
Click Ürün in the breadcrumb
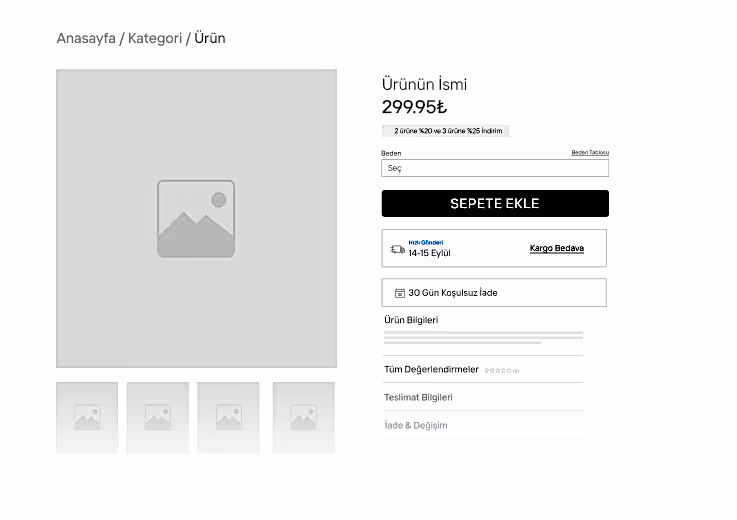[210, 39]
